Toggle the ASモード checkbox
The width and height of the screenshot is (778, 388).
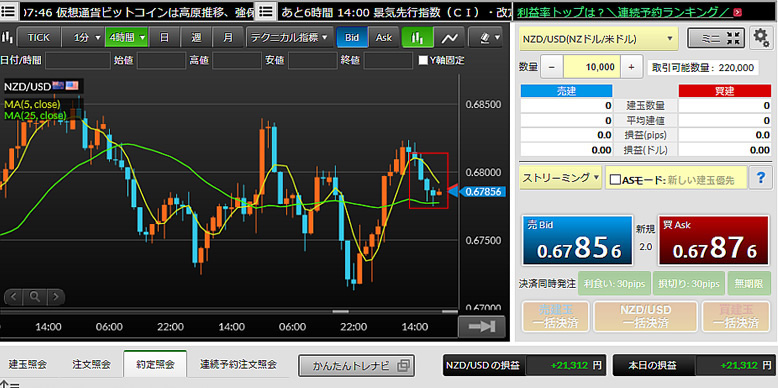[x=615, y=180]
